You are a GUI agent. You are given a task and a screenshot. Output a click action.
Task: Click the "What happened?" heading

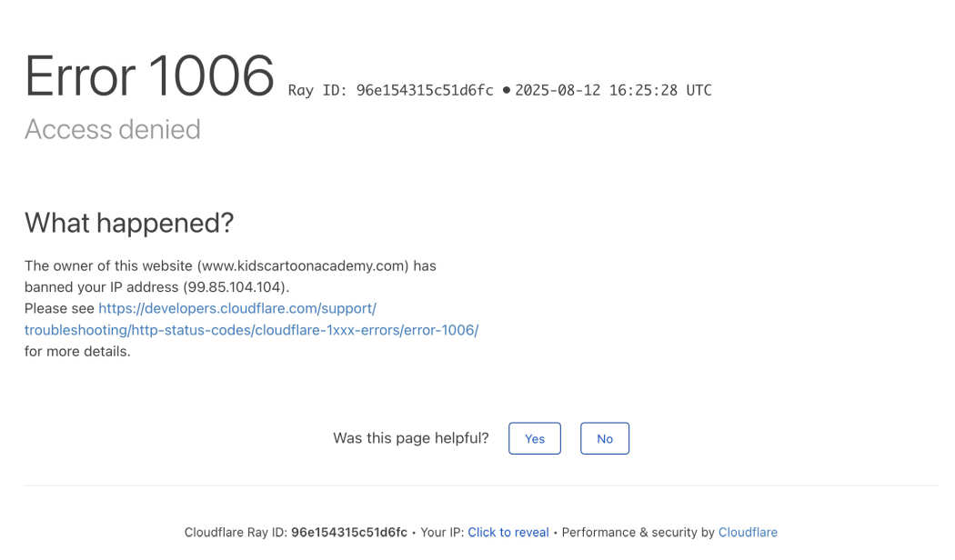coord(129,222)
